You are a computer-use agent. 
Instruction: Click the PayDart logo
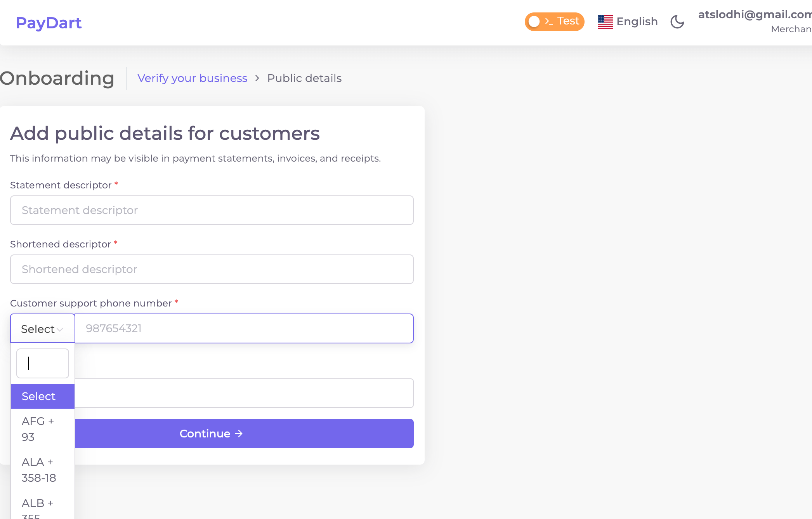click(x=49, y=23)
